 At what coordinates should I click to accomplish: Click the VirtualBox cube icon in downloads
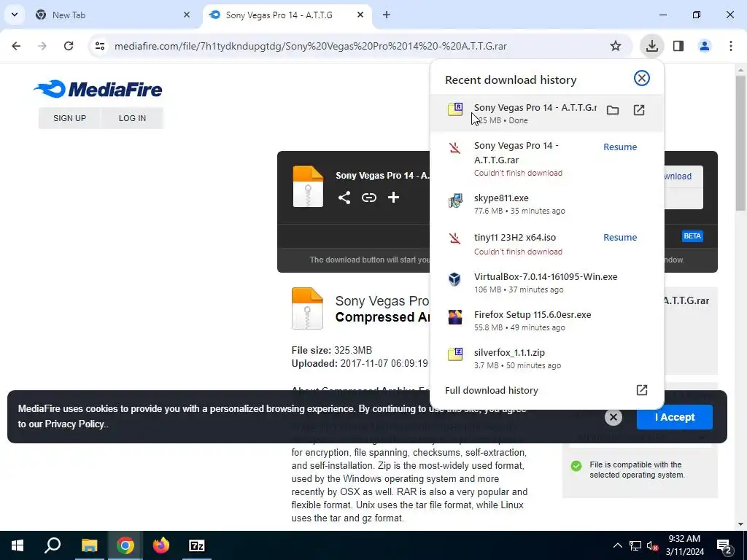pyautogui.click(x=455, y=279)
